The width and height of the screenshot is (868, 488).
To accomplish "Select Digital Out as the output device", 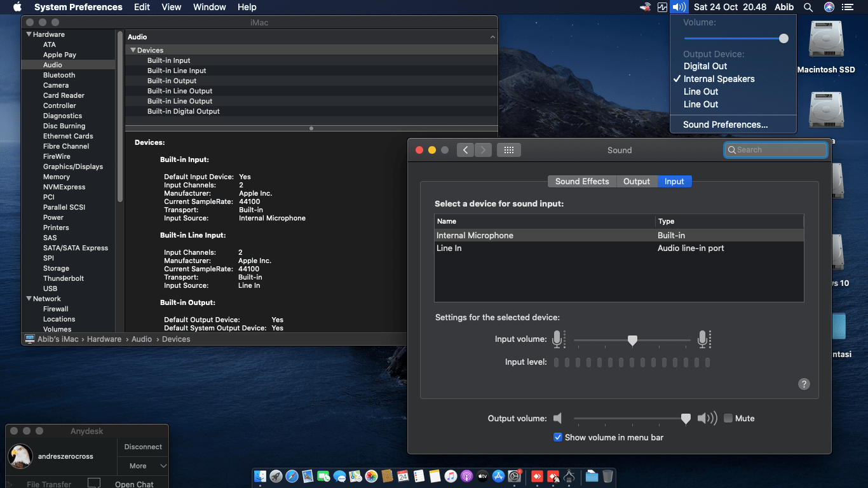I will pos(704,66).
